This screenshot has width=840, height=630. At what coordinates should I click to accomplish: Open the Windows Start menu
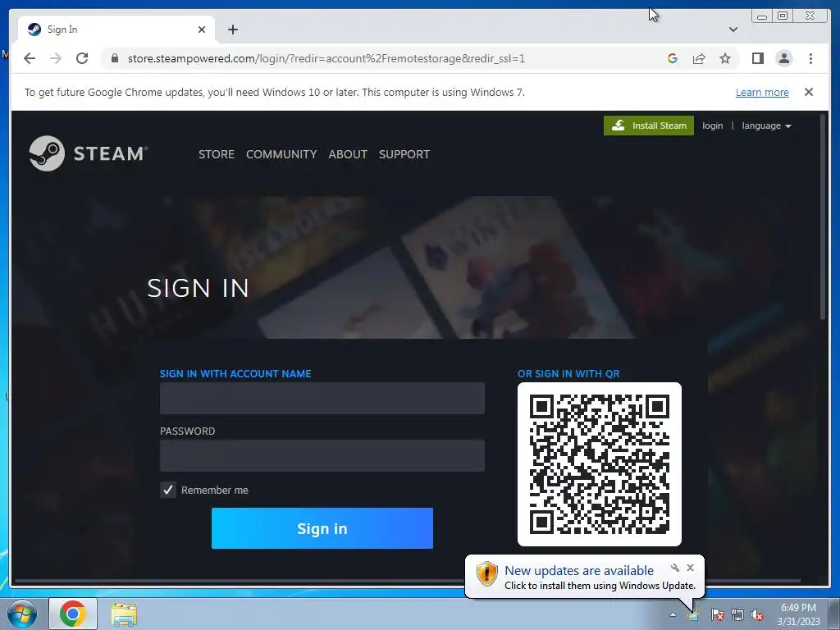tap(21, 614)
